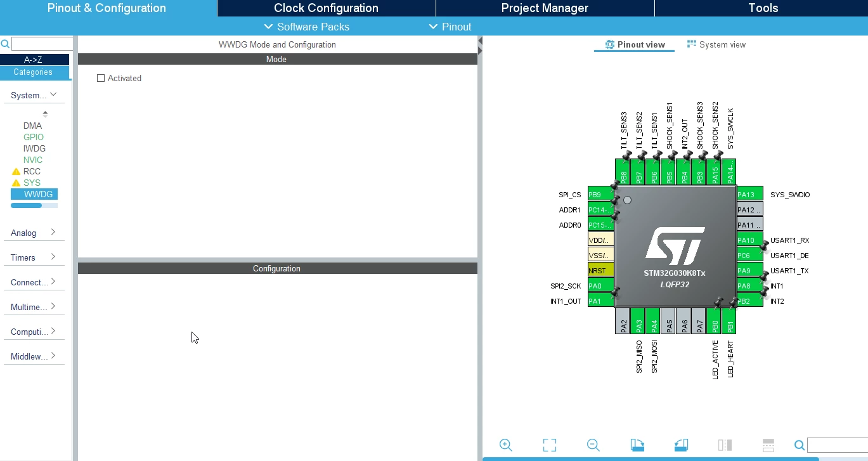868x461 pixels.
Task: Open the Pinout dropdown menu
Action: pyautogui.click(x=450, y=27)
